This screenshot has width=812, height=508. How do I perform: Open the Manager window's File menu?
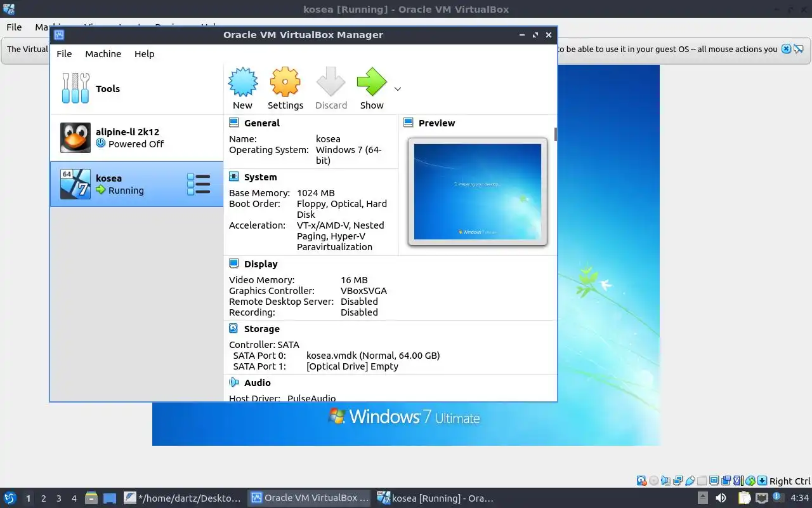(64, 54)
